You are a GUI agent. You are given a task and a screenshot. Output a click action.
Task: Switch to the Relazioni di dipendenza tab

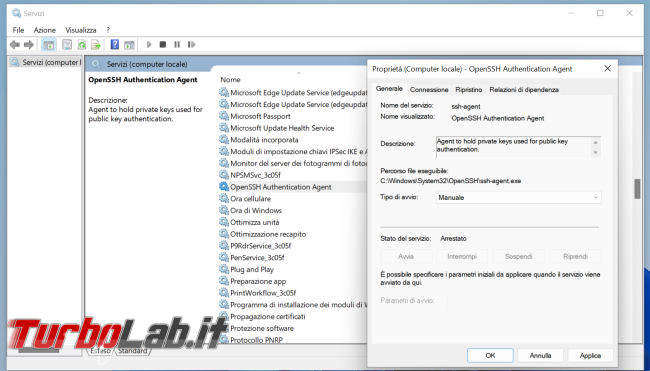[524, 90]
